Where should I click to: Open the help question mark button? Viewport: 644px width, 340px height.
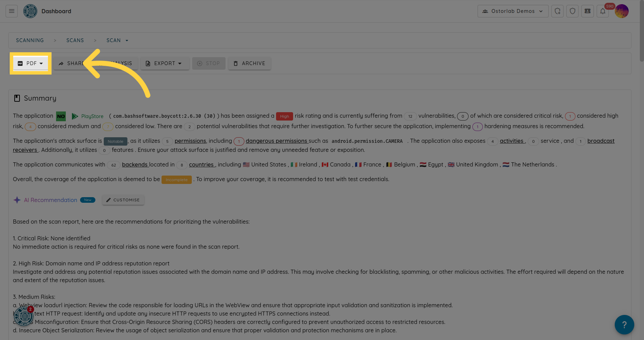624,325
